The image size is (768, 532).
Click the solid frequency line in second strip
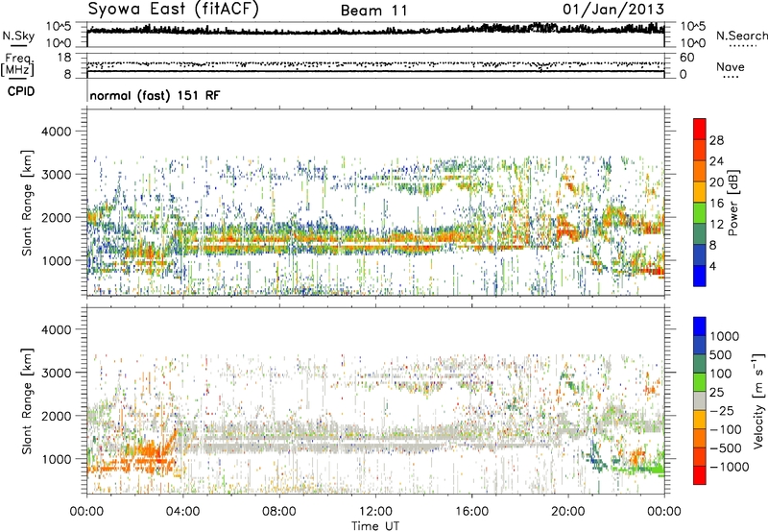point(375,71)
